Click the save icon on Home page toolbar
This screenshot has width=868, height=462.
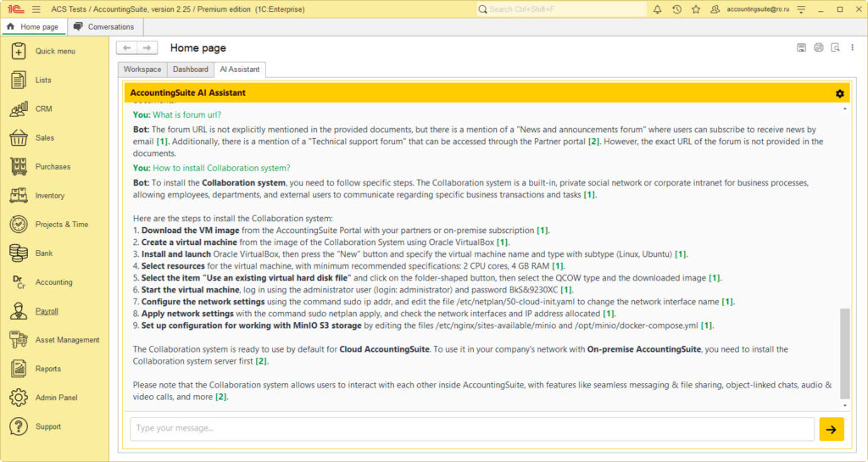click(x=801, y=47)
